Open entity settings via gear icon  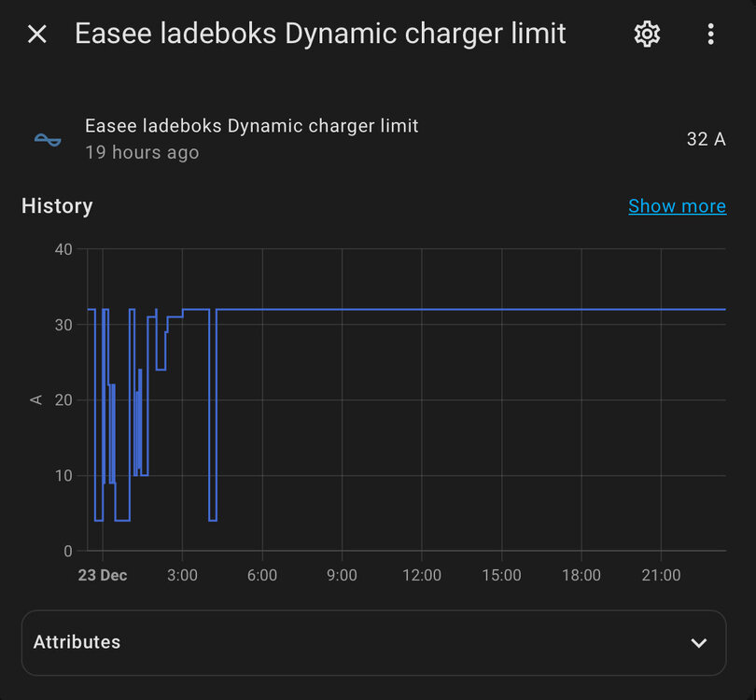click(x=647, y=35)
